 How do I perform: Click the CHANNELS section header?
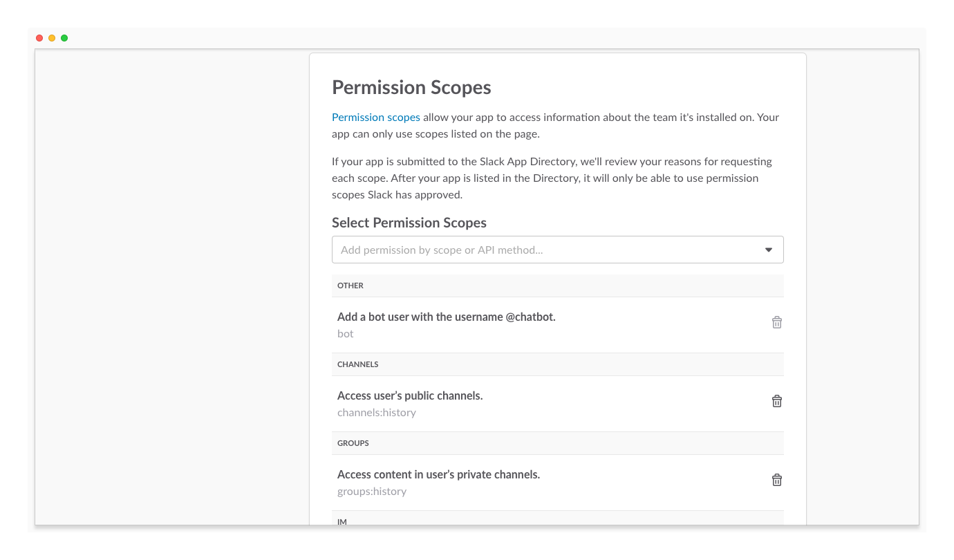[558, 364]
